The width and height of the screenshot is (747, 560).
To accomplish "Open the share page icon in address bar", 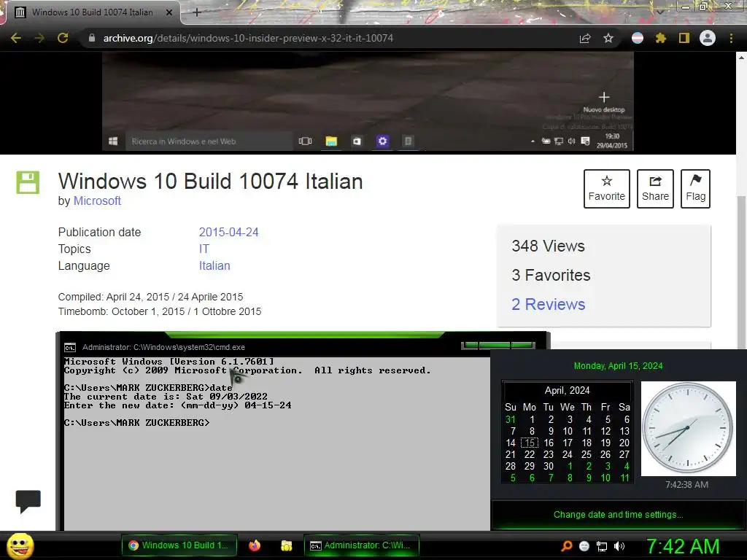I will pos(585,38).
